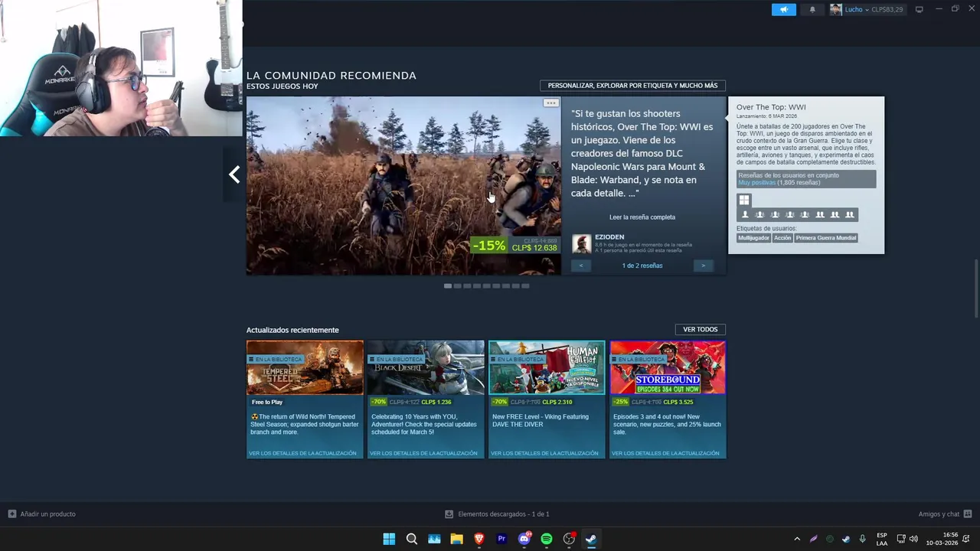Go to previous carousel recommendation arrow

[x=234, y=175]
